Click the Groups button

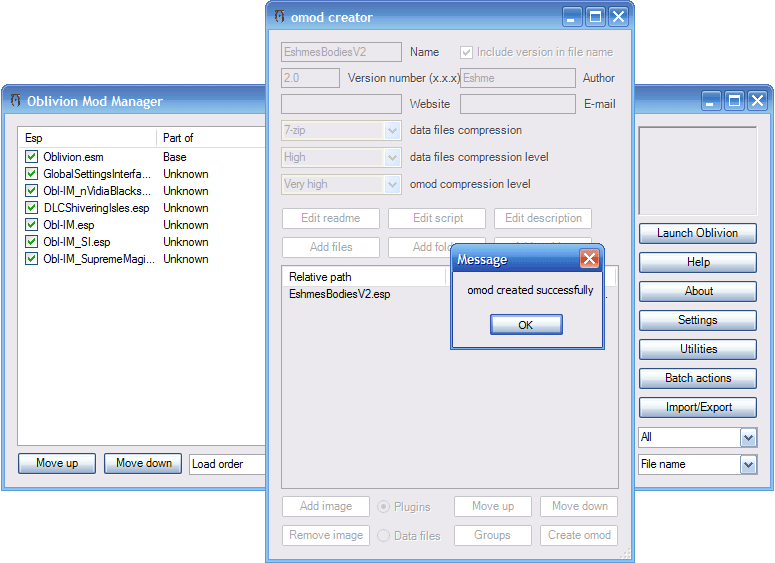tap(493, 535)
